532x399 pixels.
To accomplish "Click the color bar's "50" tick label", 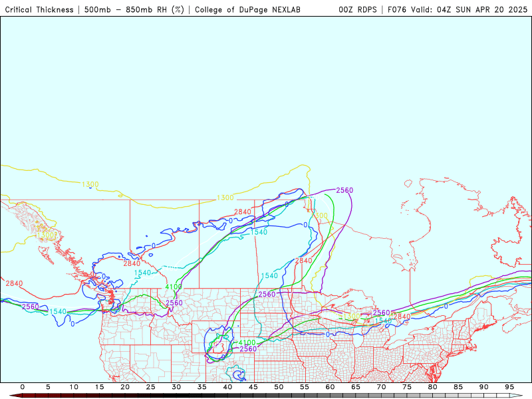I will [279, 387].
